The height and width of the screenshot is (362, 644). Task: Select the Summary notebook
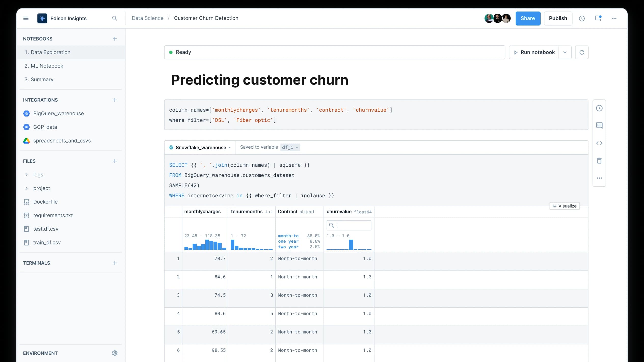pos(39,79)
